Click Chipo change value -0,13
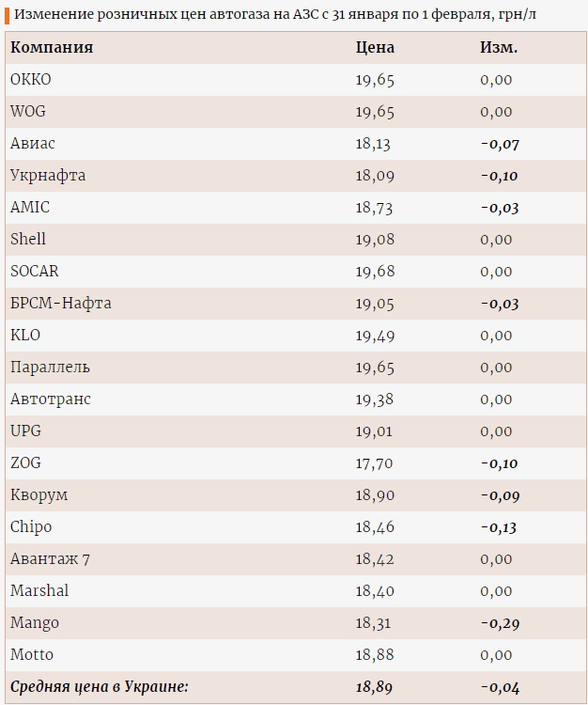Image resolution: width=588 pixels, height=705 pixels. click(499, 527)
